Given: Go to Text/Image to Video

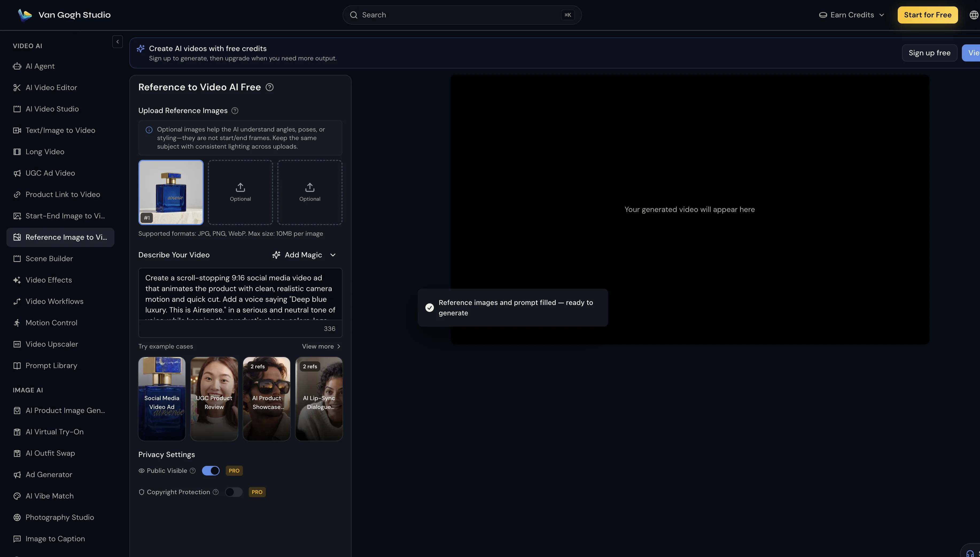Looking at the screenshot, I should pyautogui.click(x=60, y=130).
